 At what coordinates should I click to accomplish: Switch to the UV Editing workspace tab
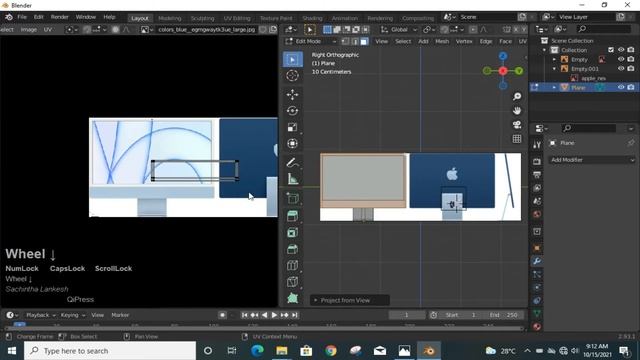pyautogui.click(x=237, y=18)
